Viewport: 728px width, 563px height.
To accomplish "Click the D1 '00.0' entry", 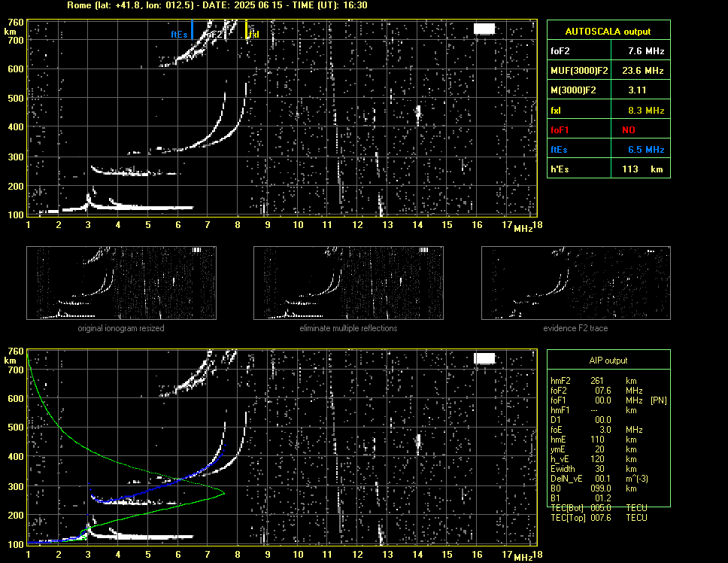I will pyautogui.click(x=581, y=420).
